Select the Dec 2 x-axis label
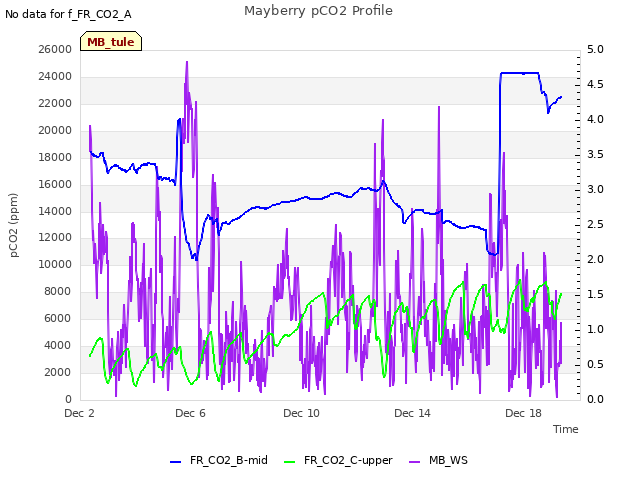Image resolution: width=640 pixels, height=480 pixels. 79,413
